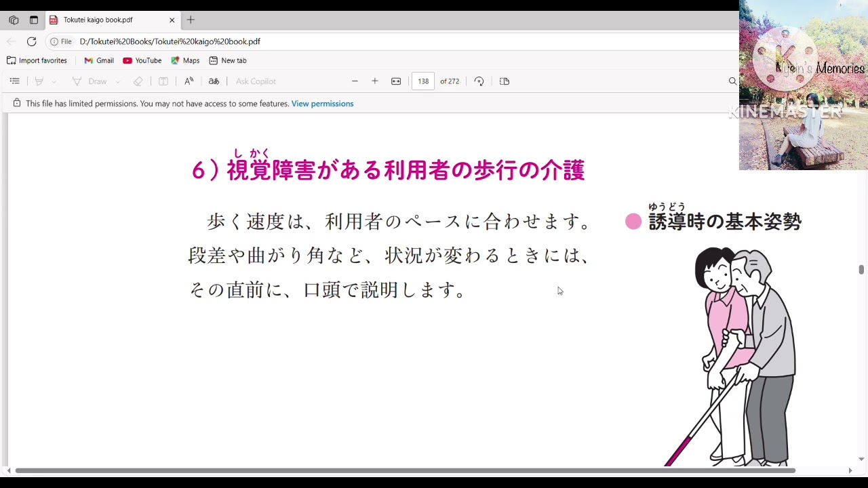This screenshot has width=868, height=488.
Task: Close the Tokutei kaigo book.pdf tab
Action: click(172, 20)
